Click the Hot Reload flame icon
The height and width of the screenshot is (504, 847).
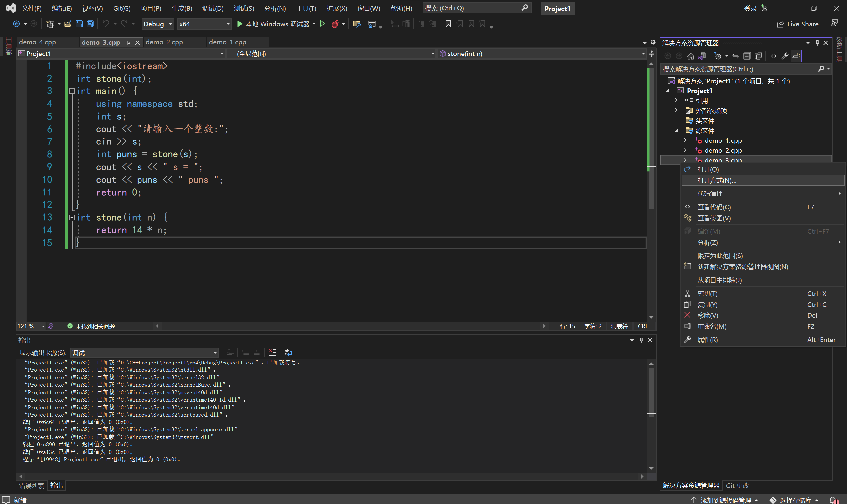pos(335,24)
